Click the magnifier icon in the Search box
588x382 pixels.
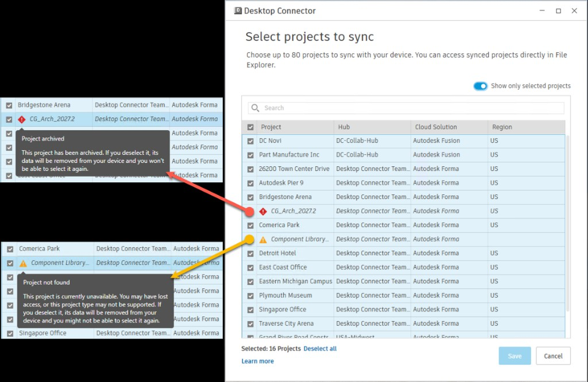tap(256, 108)
